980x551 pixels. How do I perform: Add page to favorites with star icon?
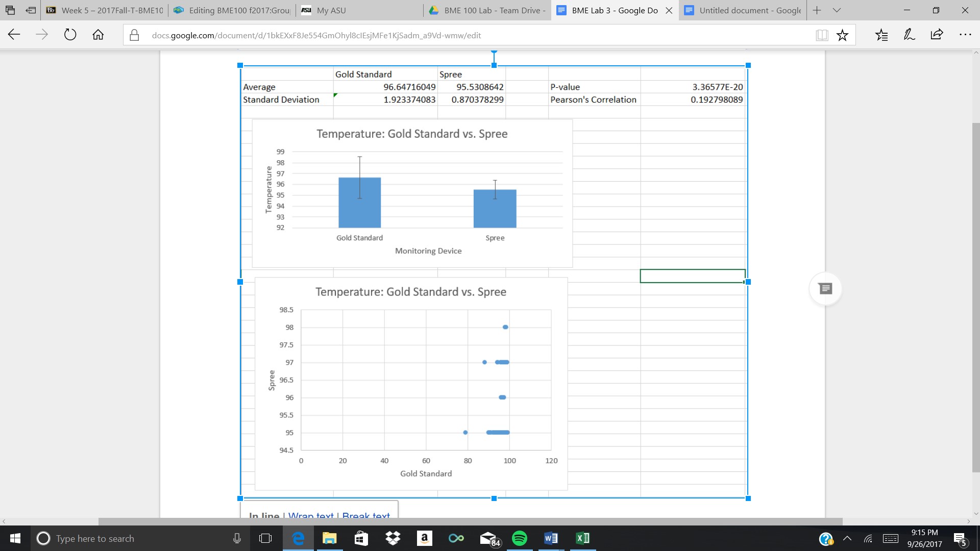pyautogui.click(x=842, y=35)
